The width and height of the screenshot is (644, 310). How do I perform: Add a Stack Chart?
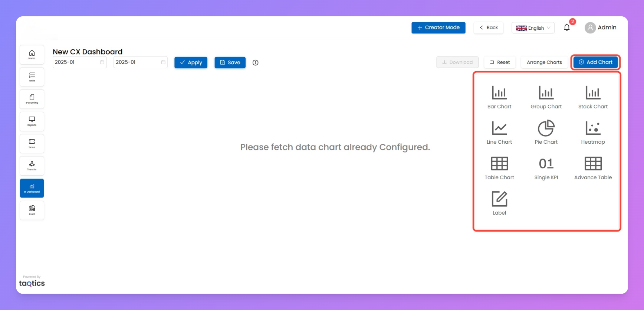tap(593, 93)
